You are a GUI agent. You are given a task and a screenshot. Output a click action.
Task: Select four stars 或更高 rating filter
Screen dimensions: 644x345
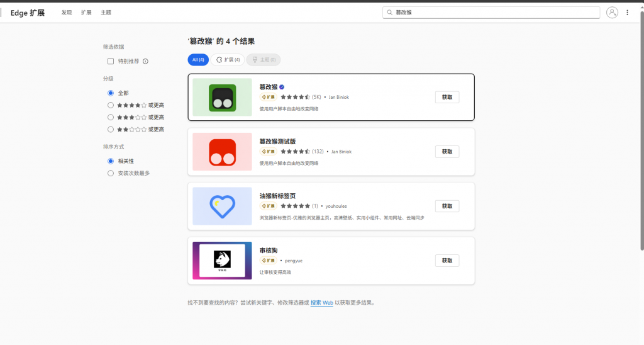(x=111, y=105)
